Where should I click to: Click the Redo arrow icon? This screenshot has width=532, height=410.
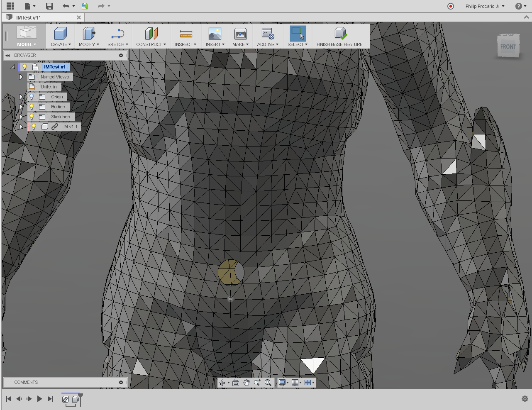pos(101,6)
